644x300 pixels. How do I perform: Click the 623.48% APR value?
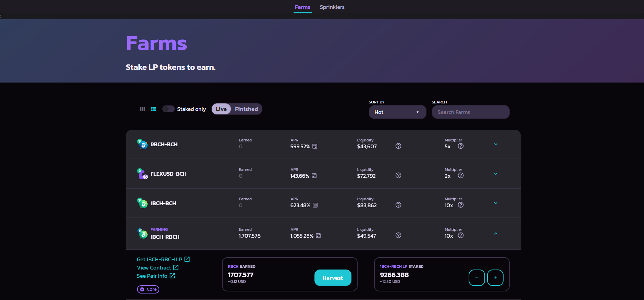click(300, 205)
